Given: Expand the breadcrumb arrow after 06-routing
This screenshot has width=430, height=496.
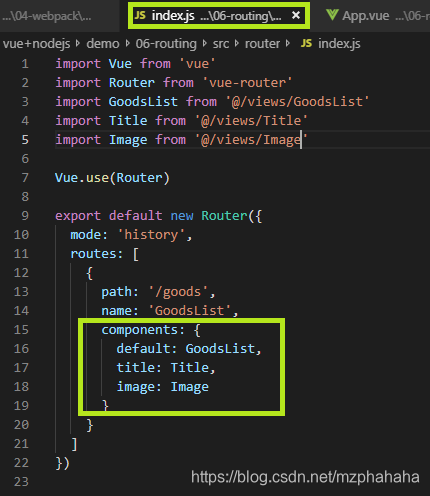Looking at the screenshot, I should 205,43.
